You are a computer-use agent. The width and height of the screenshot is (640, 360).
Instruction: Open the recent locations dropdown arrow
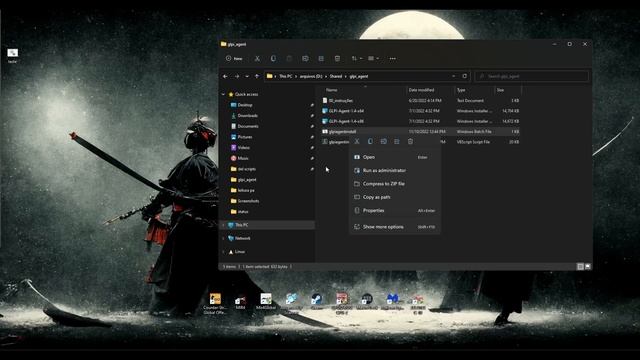[247, 76]
